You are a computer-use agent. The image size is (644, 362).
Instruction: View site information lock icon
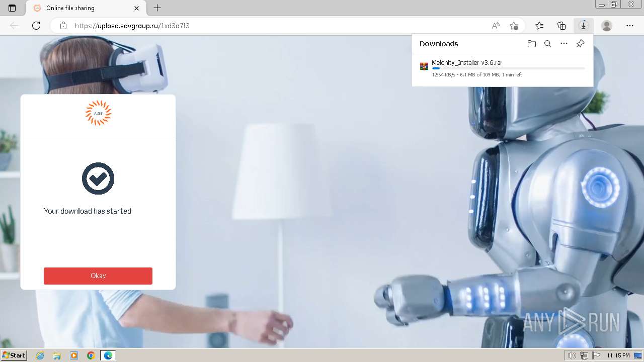[63, 26]
